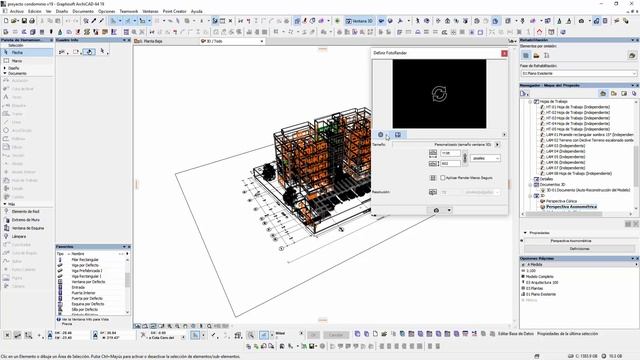The height and width of the screenshot is (360, 640).
Task: Select Pilar Rectangular in Favoritos list
Action: click(85, 260)
